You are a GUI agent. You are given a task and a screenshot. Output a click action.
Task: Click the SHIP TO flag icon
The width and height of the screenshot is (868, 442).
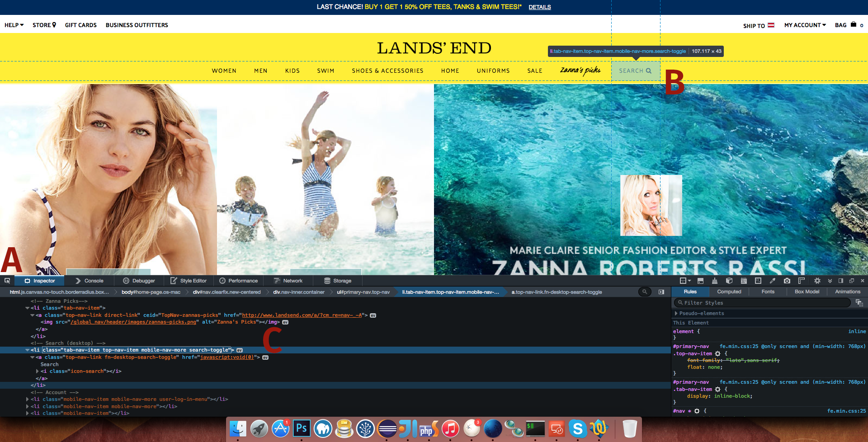[x=771, y=25]
